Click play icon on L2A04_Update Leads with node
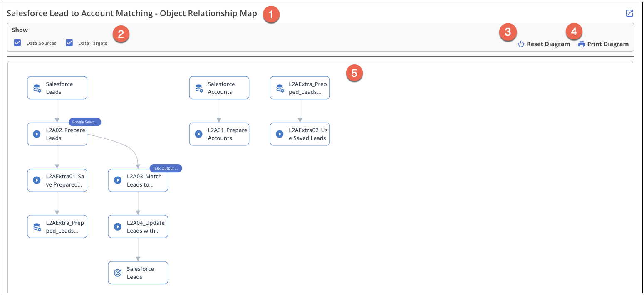 118,227
